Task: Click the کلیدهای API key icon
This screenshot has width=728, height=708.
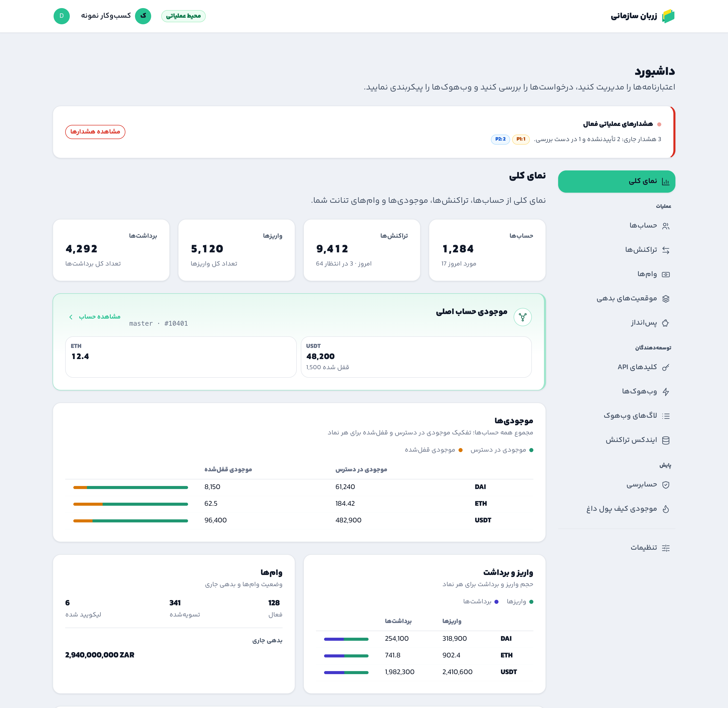Action: [x=666, y=367]
